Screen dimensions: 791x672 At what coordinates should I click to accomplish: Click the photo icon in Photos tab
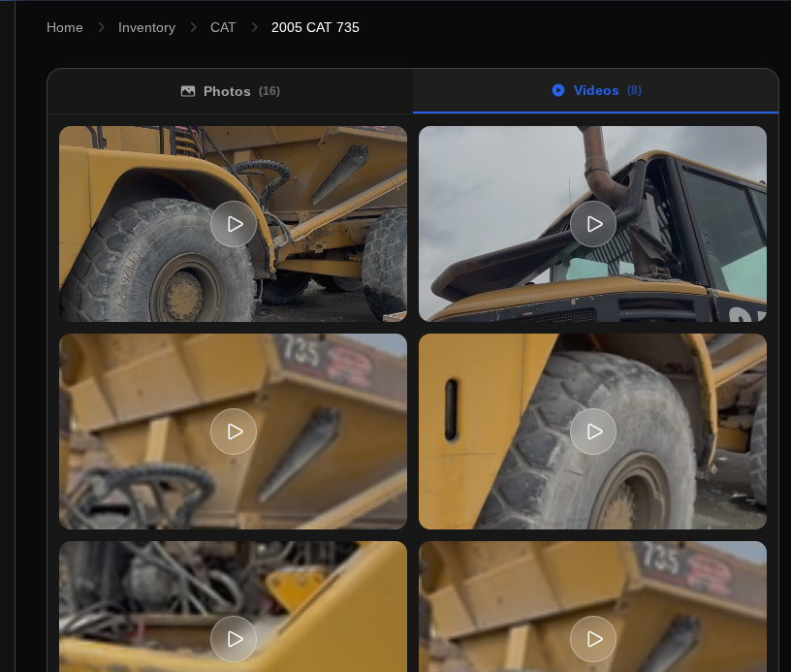coord(188,91)
